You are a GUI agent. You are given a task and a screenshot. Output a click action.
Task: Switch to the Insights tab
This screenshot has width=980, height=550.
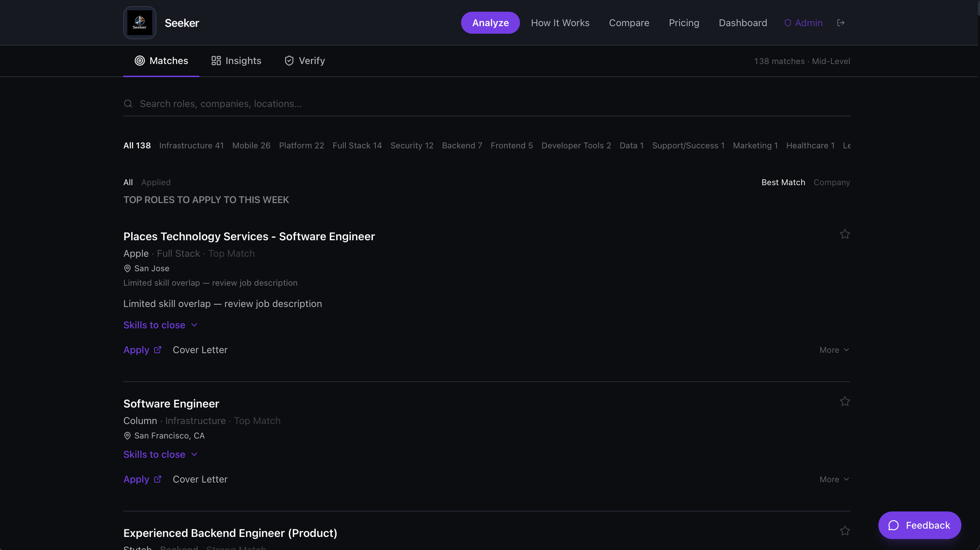click(236, 61)
